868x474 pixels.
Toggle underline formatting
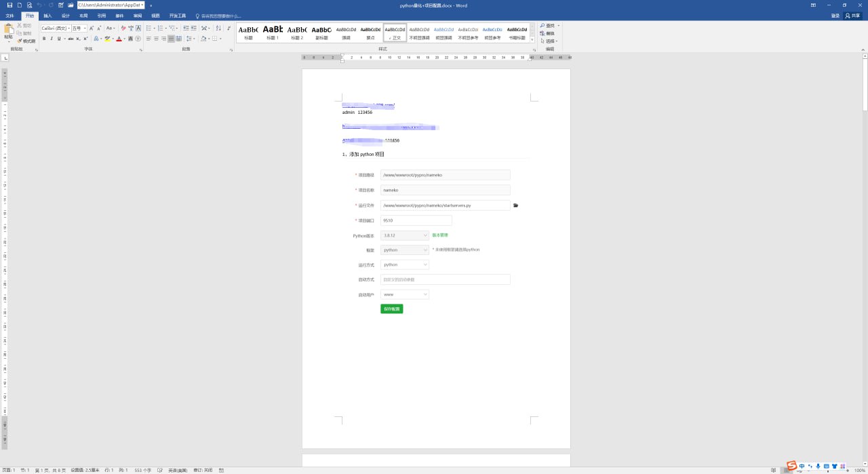(59, 39)
